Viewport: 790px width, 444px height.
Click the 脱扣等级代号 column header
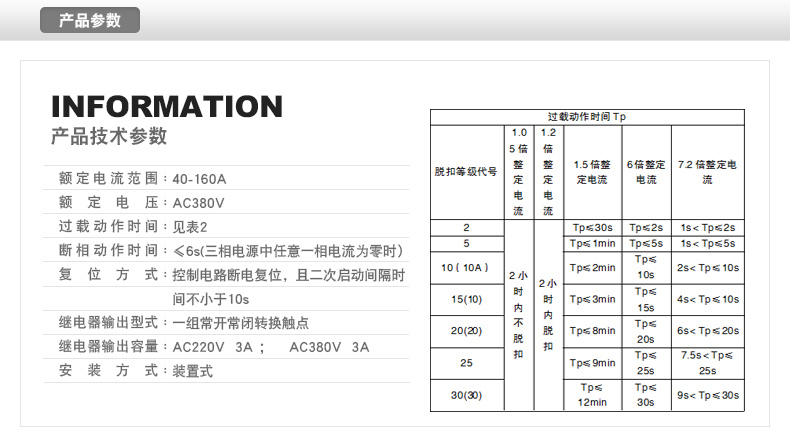click(x=466, y=172)
